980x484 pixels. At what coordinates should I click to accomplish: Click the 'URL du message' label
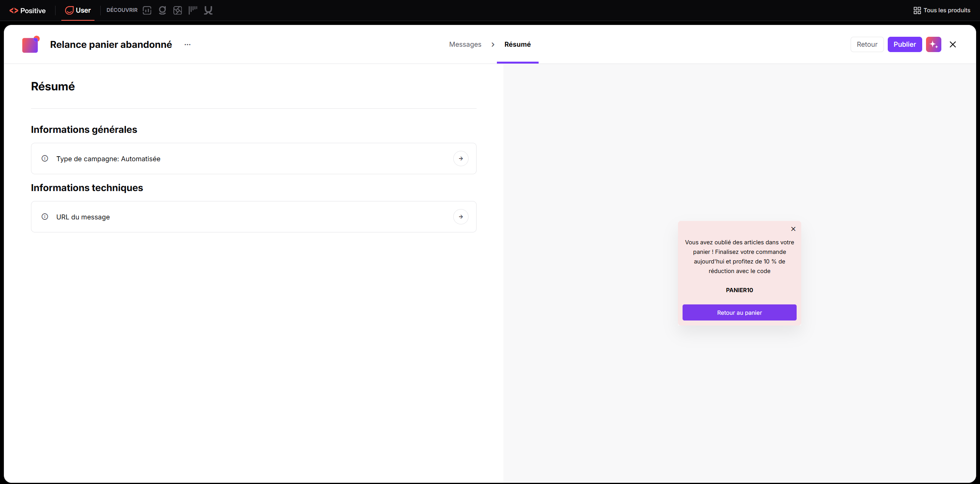[x=83, y=217]
